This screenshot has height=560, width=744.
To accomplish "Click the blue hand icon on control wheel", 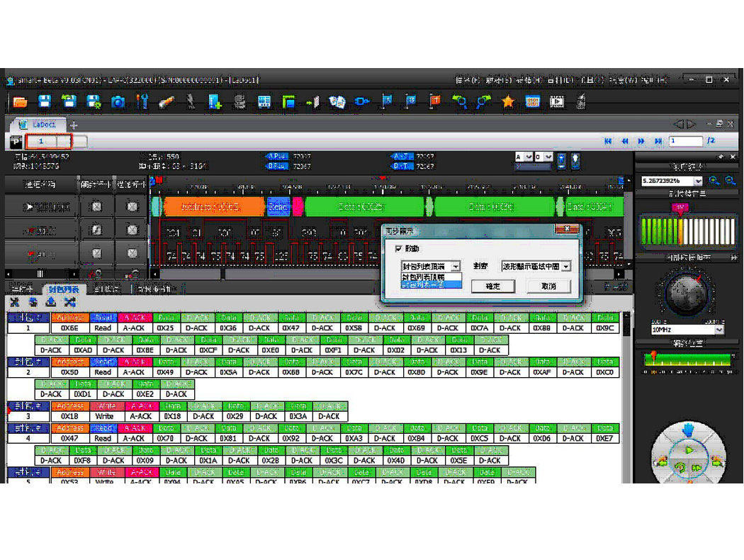I will pyautogui.click(x=688, y=430).
